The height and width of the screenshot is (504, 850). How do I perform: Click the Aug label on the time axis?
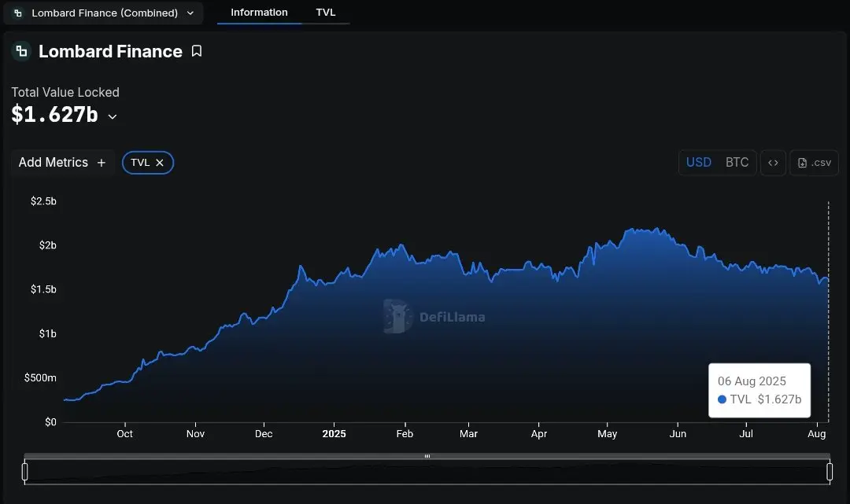(816, 433)
